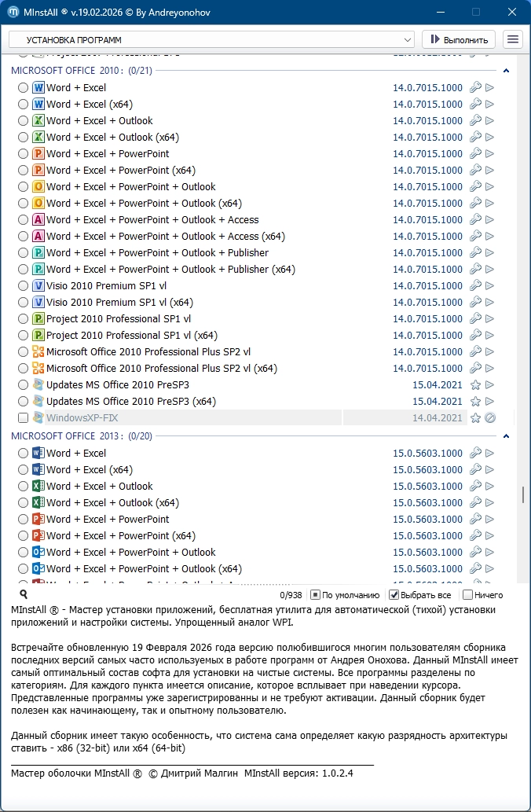Collapse the MICROSOFT OFFICE 2013 group
The height and width of the screenshot is (812, 531).
point(506,436)
